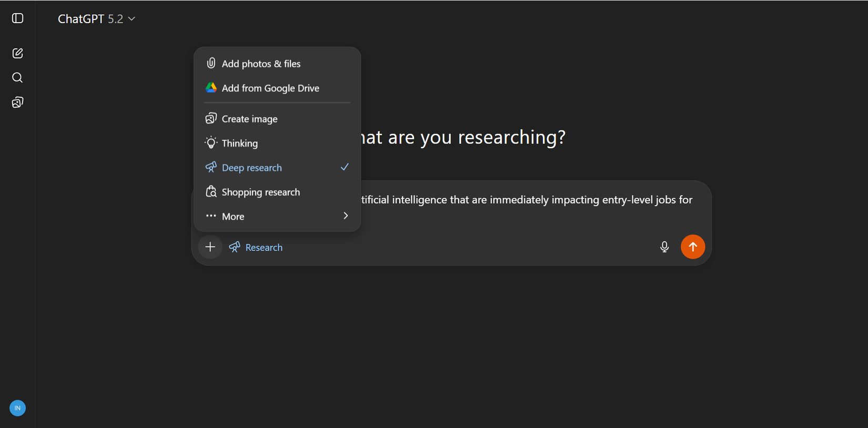Expand the ChatGPT 5.2 model selector

tap(97, 19)
